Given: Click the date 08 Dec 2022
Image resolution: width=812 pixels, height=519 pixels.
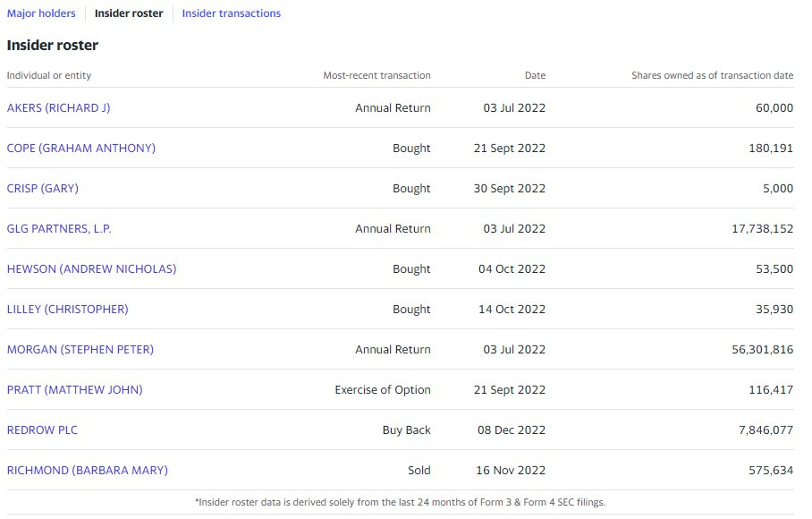Looking at the screenshot, I should click(512, 430).
